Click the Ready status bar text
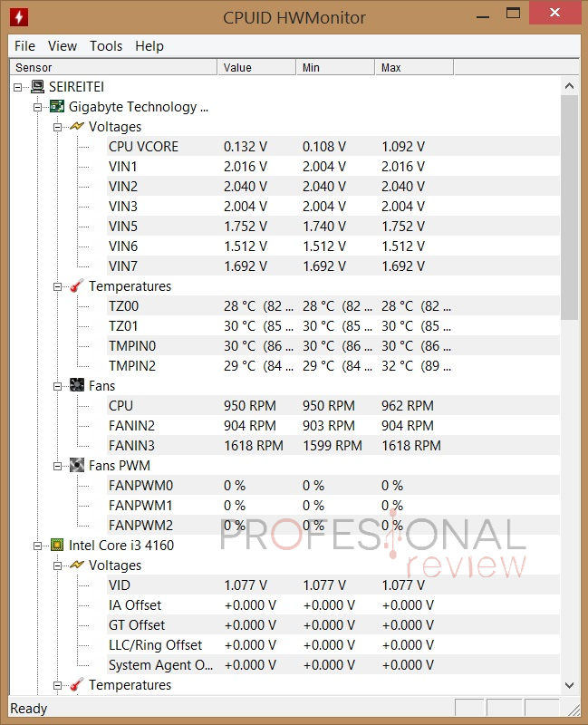 pos(29,708)
